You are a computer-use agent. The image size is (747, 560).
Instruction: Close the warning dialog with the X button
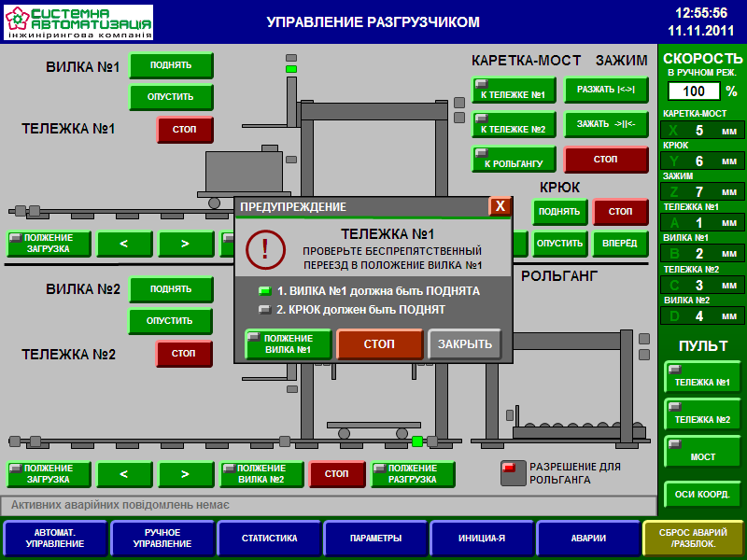coord(500,206)
